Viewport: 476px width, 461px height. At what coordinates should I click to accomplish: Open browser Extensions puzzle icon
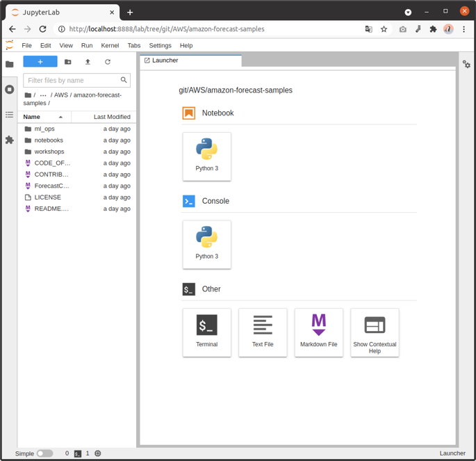pos(433,29)
